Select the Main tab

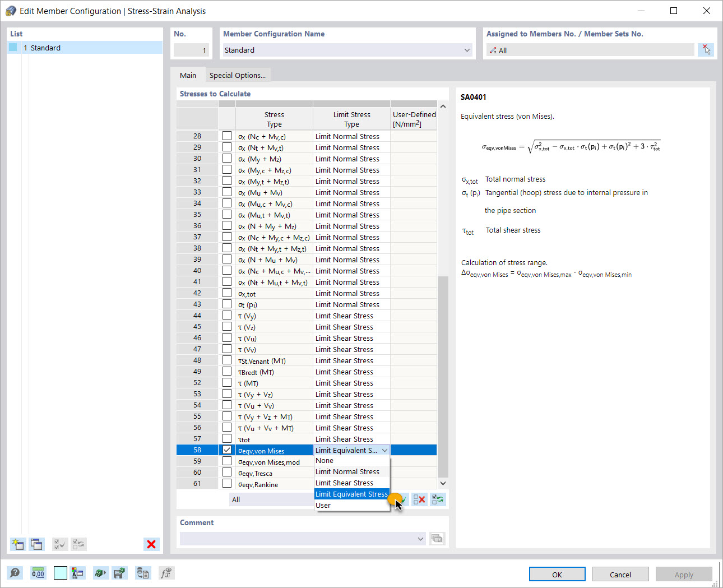(x=188, y=75)
